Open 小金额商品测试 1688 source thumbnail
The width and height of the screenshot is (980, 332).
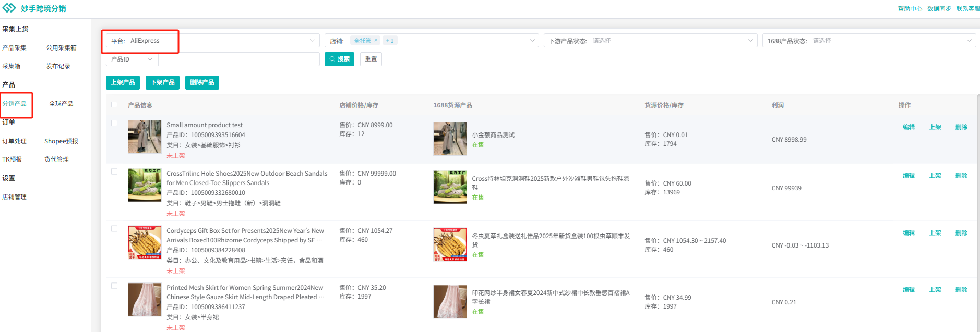(x=450, y=139)
